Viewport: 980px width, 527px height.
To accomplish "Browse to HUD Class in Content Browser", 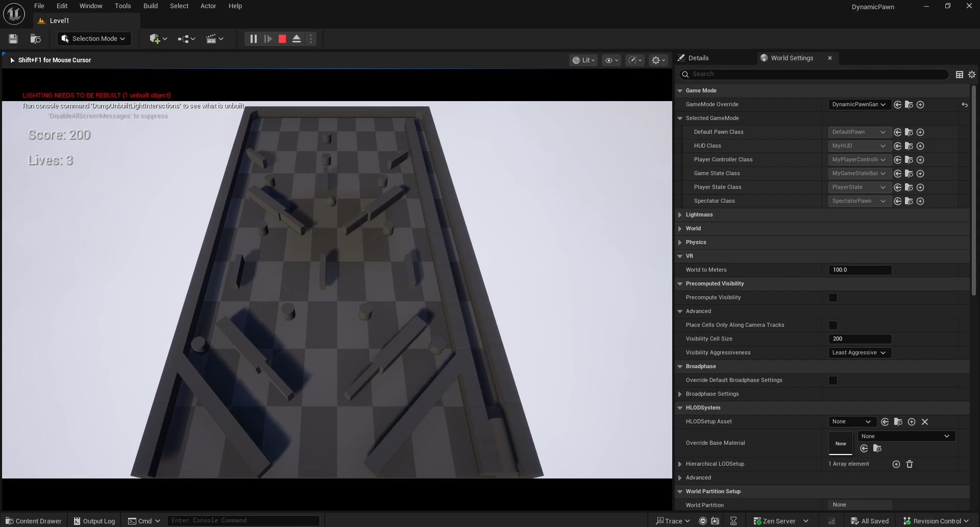I will pyautogui.click(x=909, y=146).
